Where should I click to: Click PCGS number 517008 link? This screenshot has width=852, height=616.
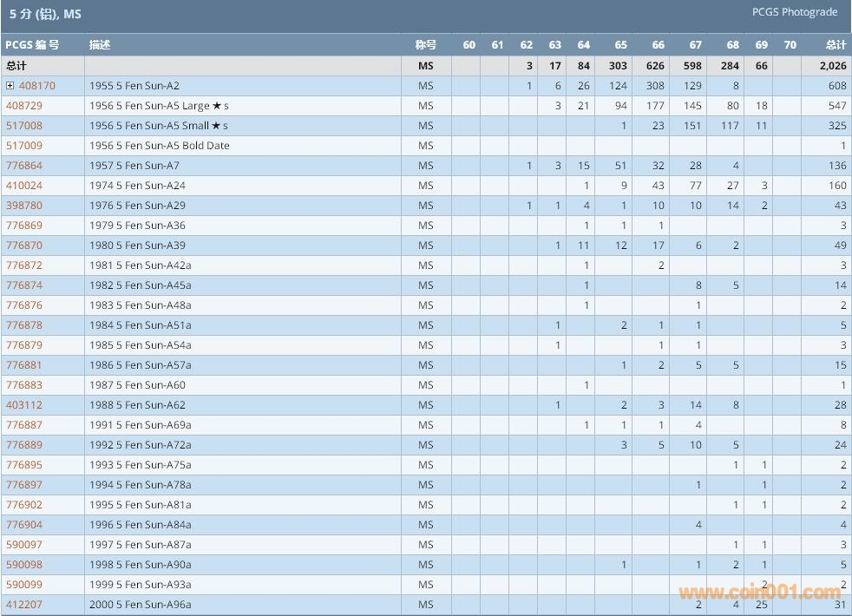(x=23, y=126)
